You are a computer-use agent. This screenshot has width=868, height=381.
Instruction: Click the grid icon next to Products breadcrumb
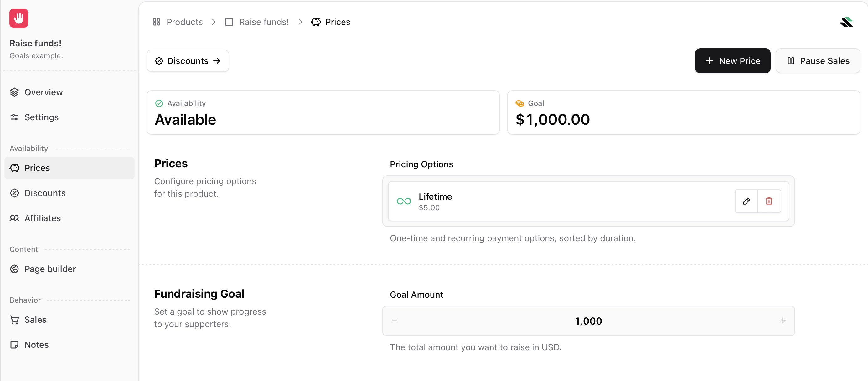tap(156, 22)
